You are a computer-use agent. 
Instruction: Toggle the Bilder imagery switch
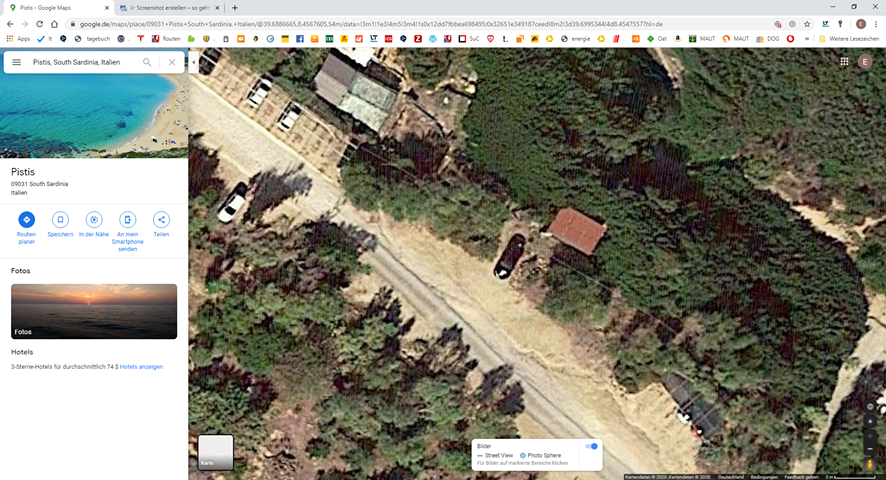(x=591, y=446)
